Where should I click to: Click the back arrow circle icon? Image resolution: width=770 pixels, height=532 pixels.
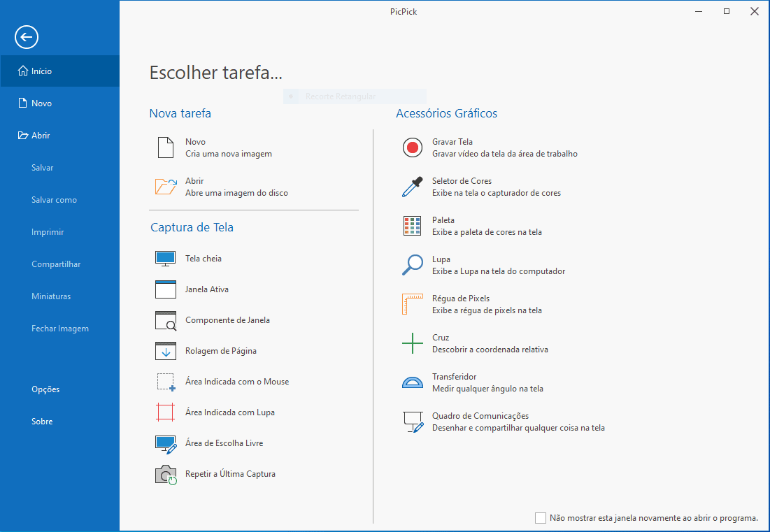pyautogui.click(x=27, y=37)
